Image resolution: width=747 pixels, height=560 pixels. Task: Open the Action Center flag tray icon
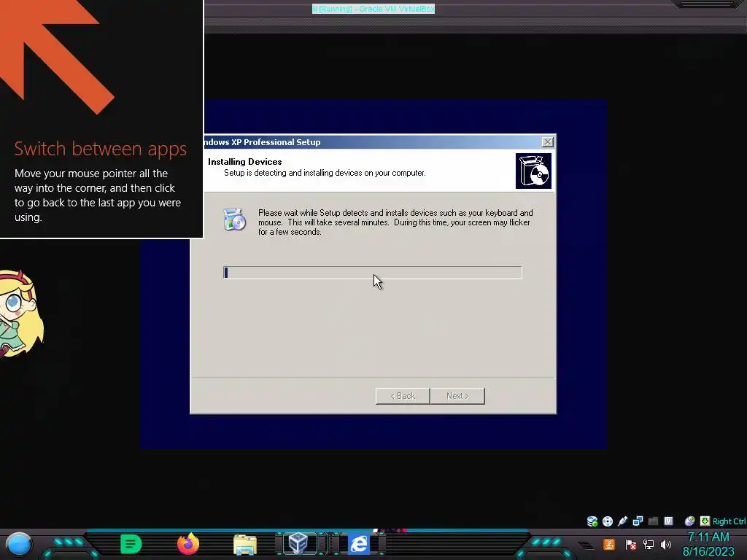[x=631, y=544]
